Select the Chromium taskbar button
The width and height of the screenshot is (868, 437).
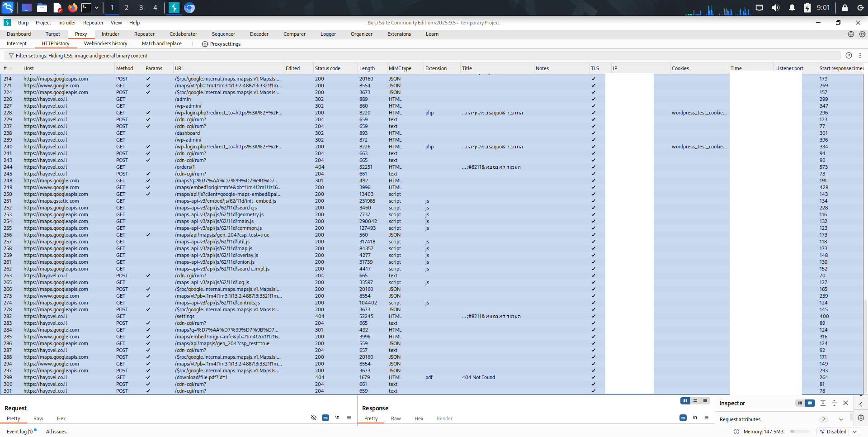click(189, 8)
